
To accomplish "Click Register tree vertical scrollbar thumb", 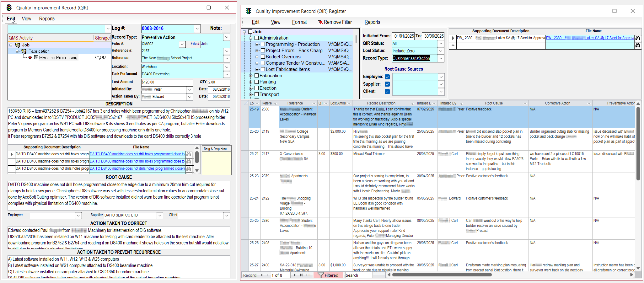I will tap(356, 39).
